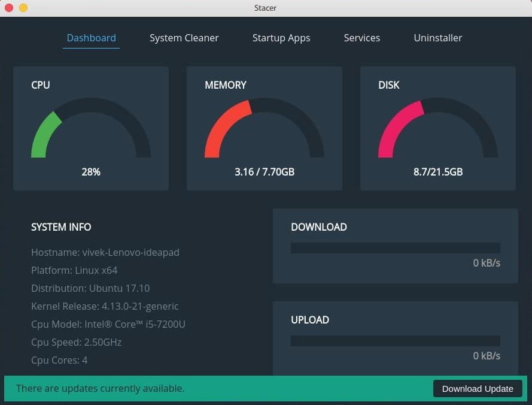This screenshot has width=532, height=405.
Task: Click the red Memory usage gauge
Action: click(265, 128)
